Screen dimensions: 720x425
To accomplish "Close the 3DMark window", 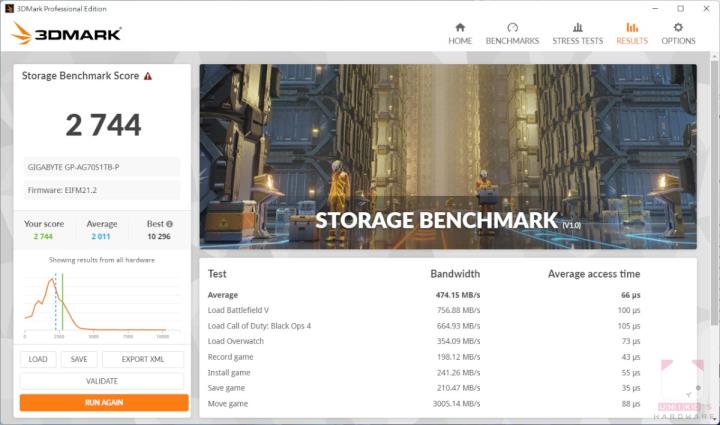I will (706, 8).
